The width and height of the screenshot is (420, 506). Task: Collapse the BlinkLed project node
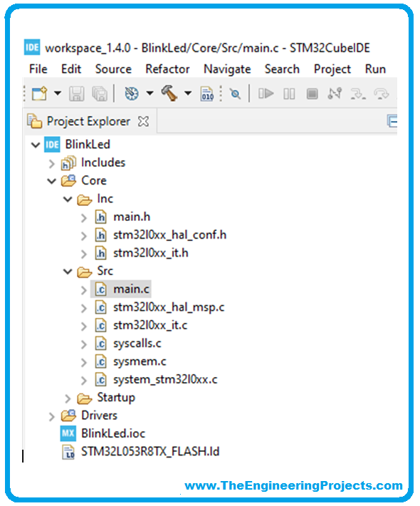tap(36, 145)
